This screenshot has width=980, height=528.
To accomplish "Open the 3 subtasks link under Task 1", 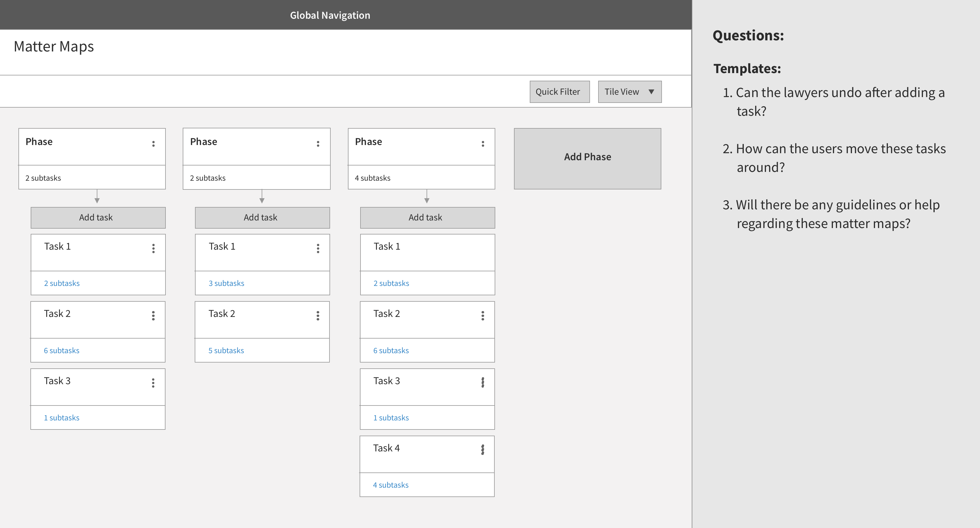I will coord(226,283).
